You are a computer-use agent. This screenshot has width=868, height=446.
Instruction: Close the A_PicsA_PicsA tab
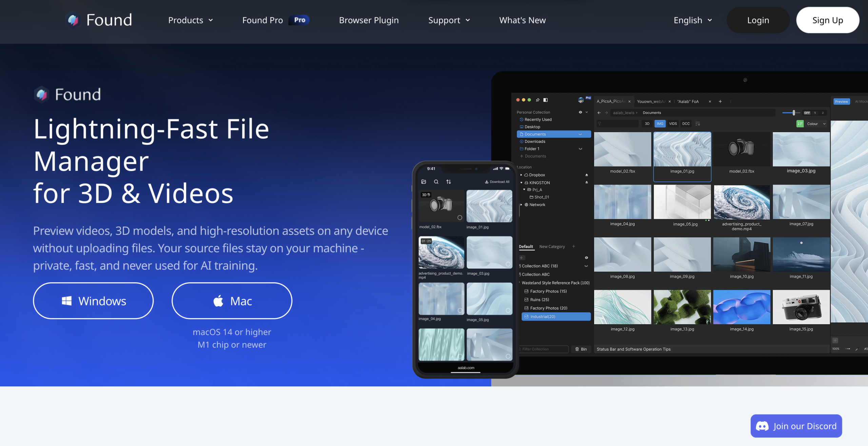(629, 101)
